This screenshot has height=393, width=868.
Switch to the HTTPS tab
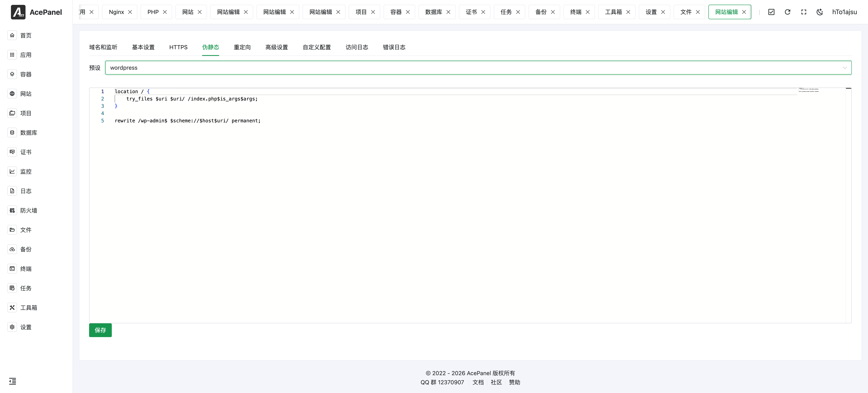[178, 47]
